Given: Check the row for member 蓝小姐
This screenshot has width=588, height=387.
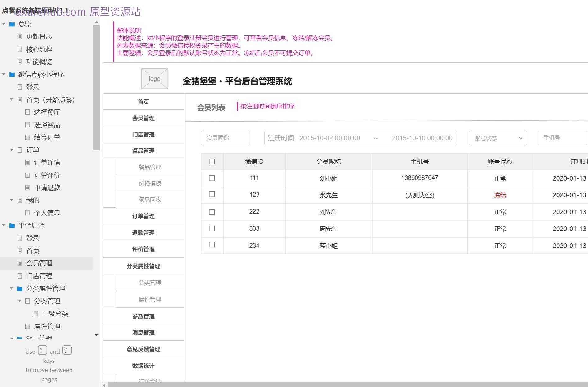Looking at the screenshot, I should (x=212, y=245).
